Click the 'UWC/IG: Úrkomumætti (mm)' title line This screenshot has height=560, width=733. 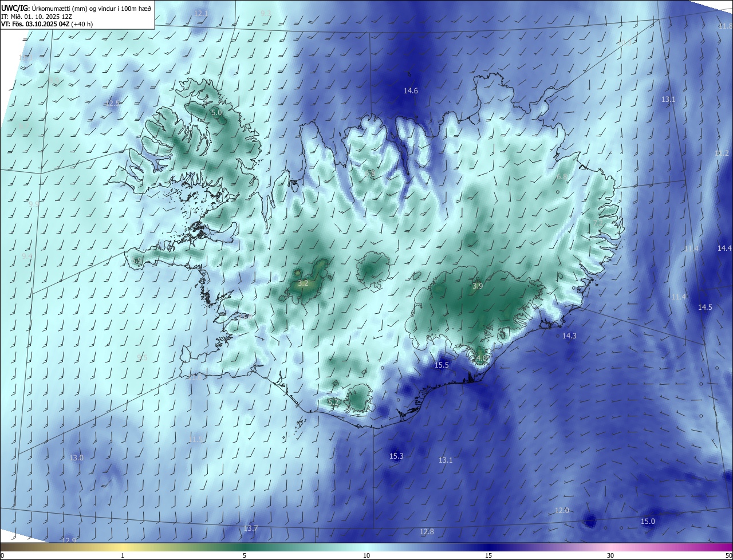tap(76, 8)
